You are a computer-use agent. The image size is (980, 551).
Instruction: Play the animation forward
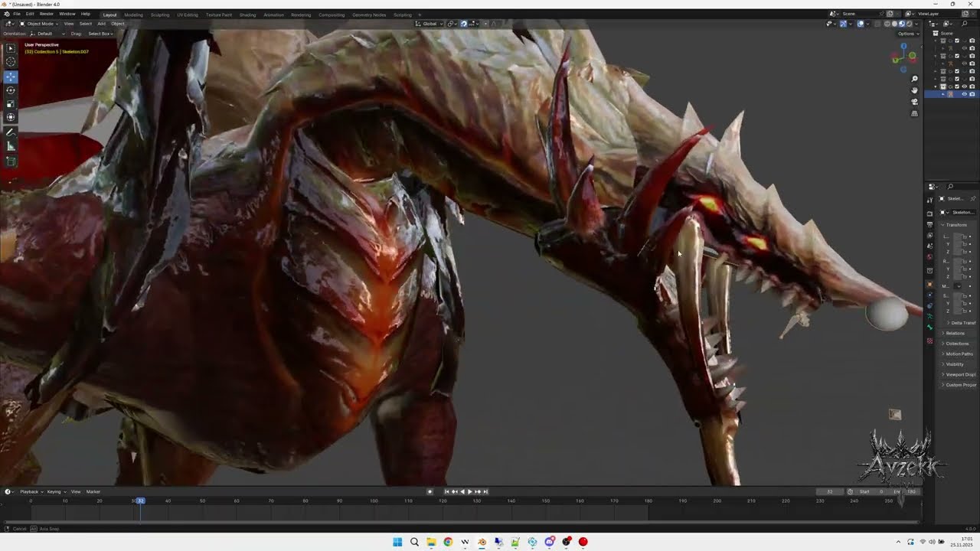point(469,491)
